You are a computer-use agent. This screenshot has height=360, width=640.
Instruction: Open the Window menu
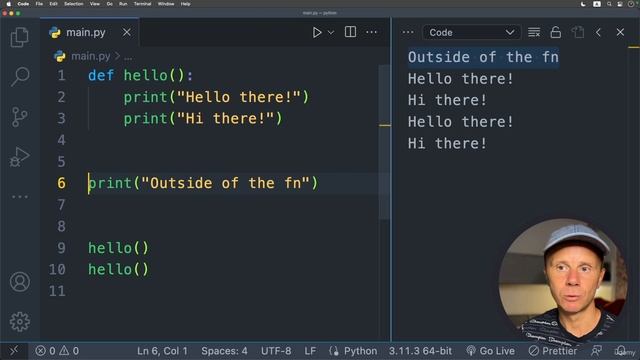click(166, 4)
